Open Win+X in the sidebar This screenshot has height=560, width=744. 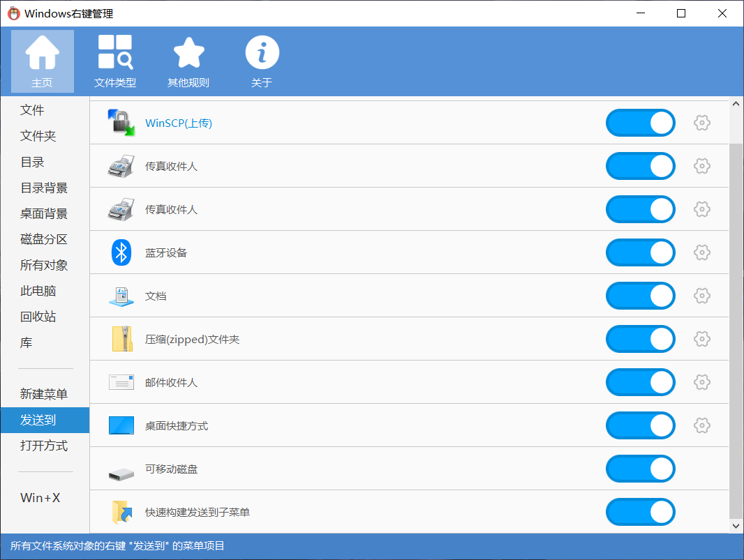(45, 497)
